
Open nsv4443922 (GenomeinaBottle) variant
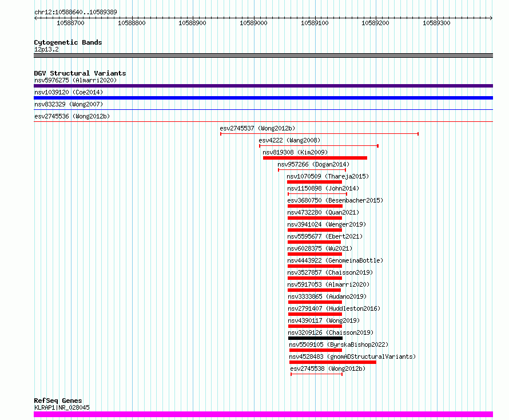pyautogui.click(x=335, y=260)
